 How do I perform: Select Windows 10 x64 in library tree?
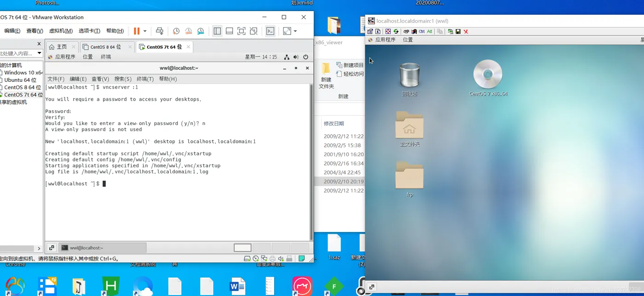pos(23,73)
